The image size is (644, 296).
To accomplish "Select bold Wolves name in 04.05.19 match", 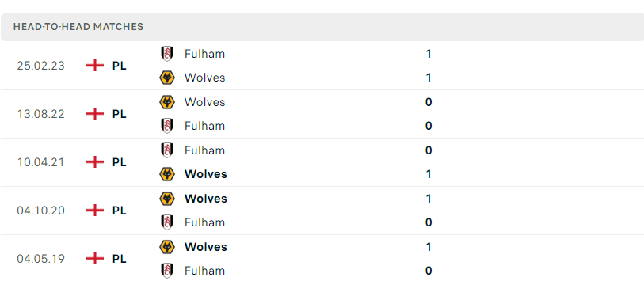I will [x=206, y=247].
